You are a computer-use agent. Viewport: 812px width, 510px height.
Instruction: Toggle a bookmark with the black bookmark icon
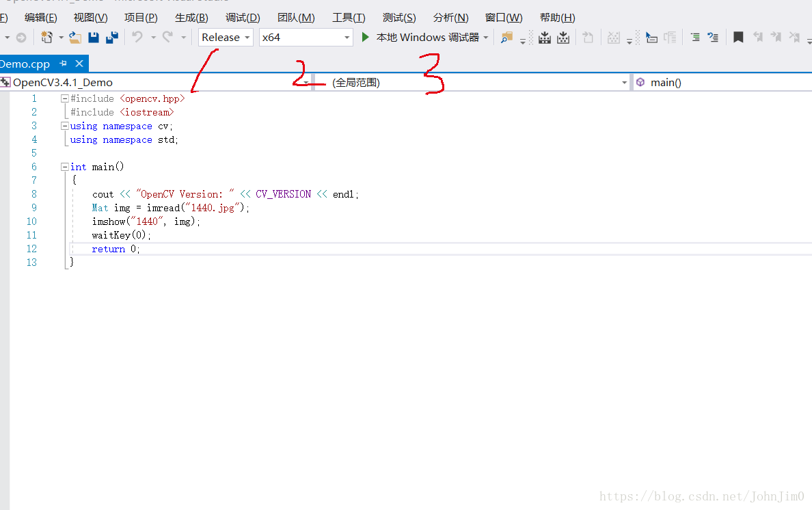tap(738, 38)
